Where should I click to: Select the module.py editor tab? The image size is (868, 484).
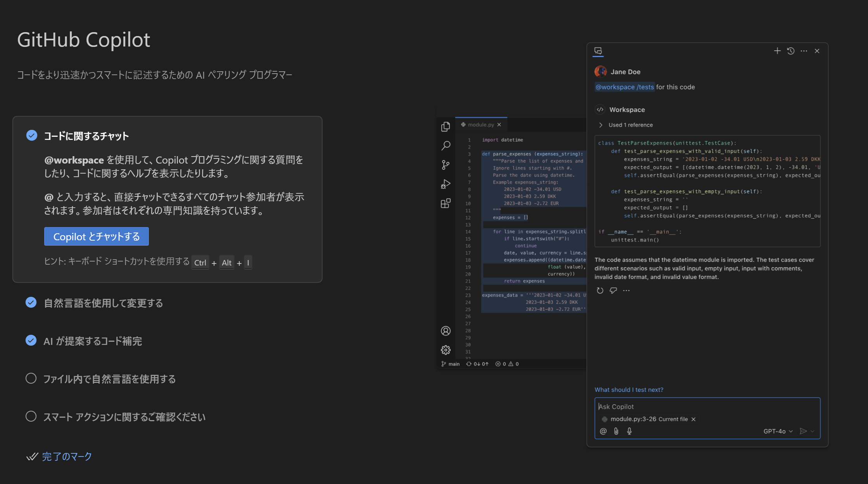(x=480, y=124)
